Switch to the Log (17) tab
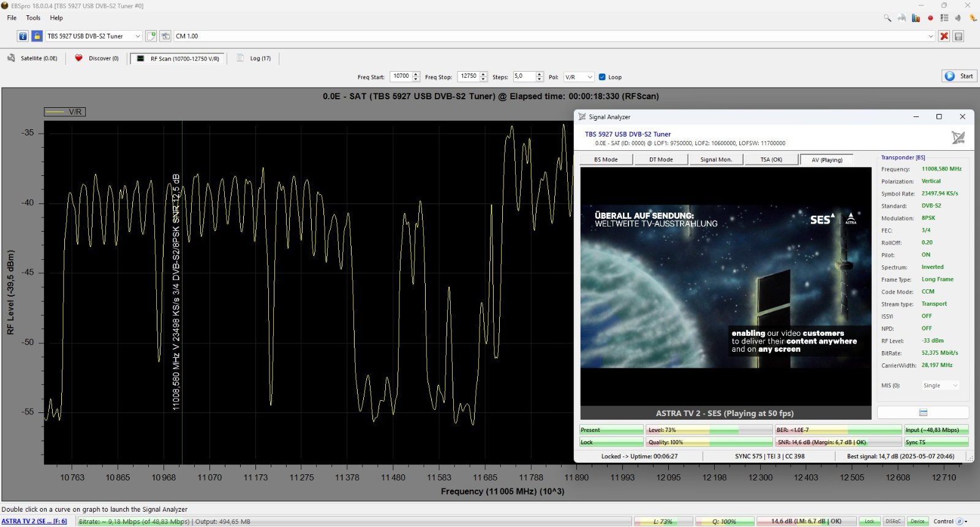This screenshot has width=980, height=527. tap(254, 59)
